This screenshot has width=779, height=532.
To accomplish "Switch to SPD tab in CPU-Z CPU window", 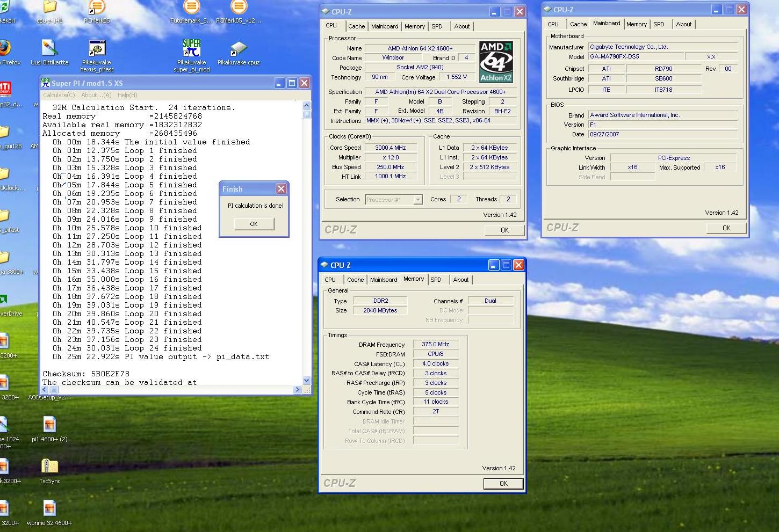I will pos(437,26).
